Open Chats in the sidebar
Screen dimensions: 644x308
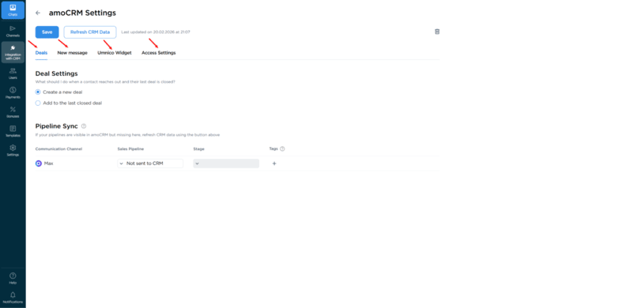[x=13, y=10]
